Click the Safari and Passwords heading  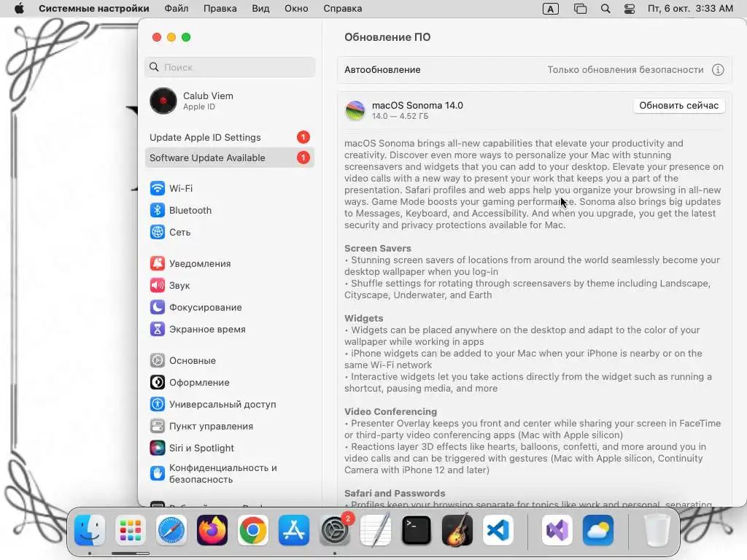[395, 494]
